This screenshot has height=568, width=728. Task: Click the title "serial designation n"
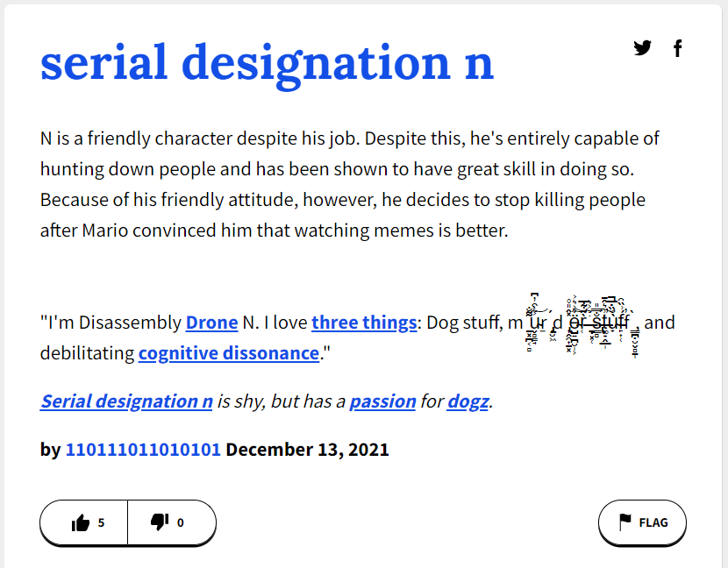point(266,62)
